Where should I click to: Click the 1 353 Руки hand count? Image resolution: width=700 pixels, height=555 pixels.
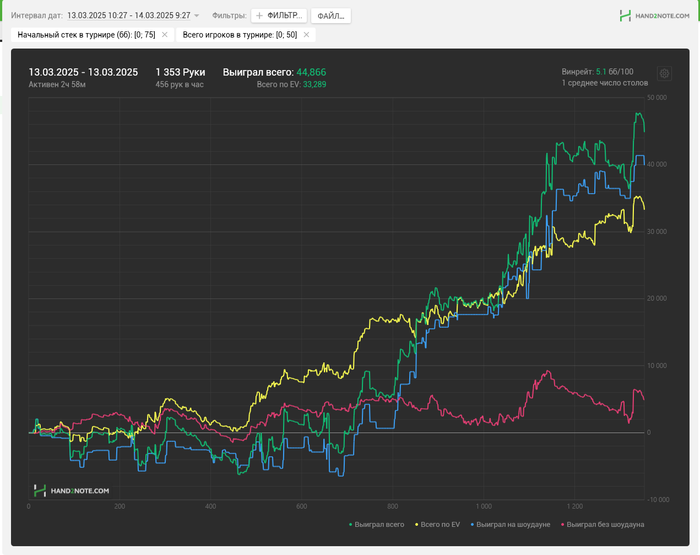click(x=180, y=72)
